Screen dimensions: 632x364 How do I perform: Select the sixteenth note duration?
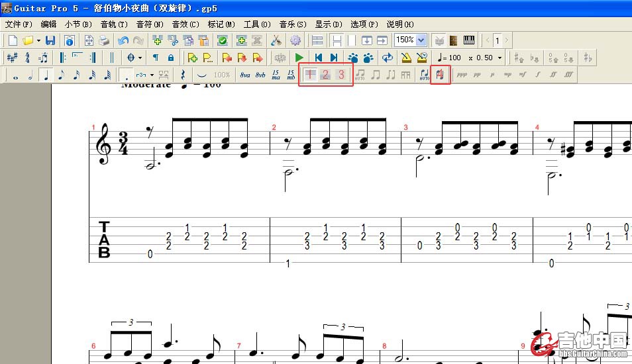(x=77, y=75)
